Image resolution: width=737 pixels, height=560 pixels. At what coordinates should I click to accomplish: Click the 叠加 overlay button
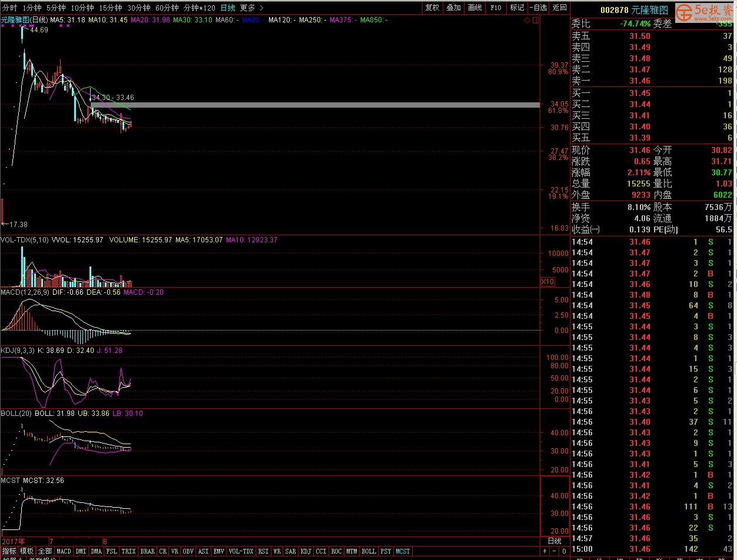click(453, 8)
